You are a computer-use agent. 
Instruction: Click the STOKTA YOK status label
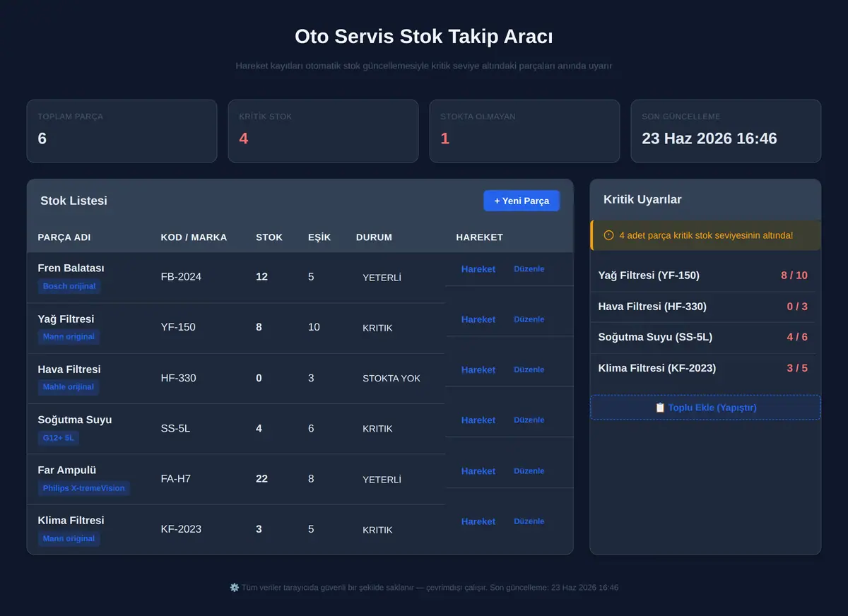[x=391, y=378]
